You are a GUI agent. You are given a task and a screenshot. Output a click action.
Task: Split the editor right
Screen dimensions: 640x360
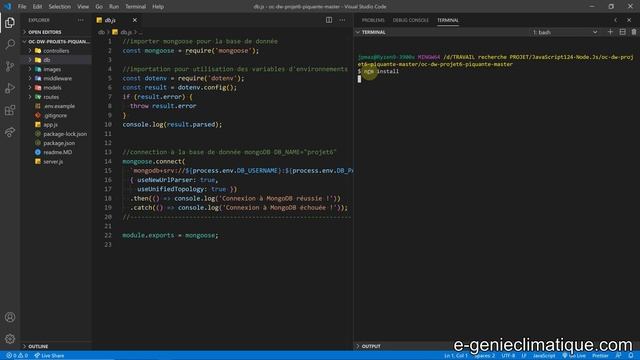329,20
